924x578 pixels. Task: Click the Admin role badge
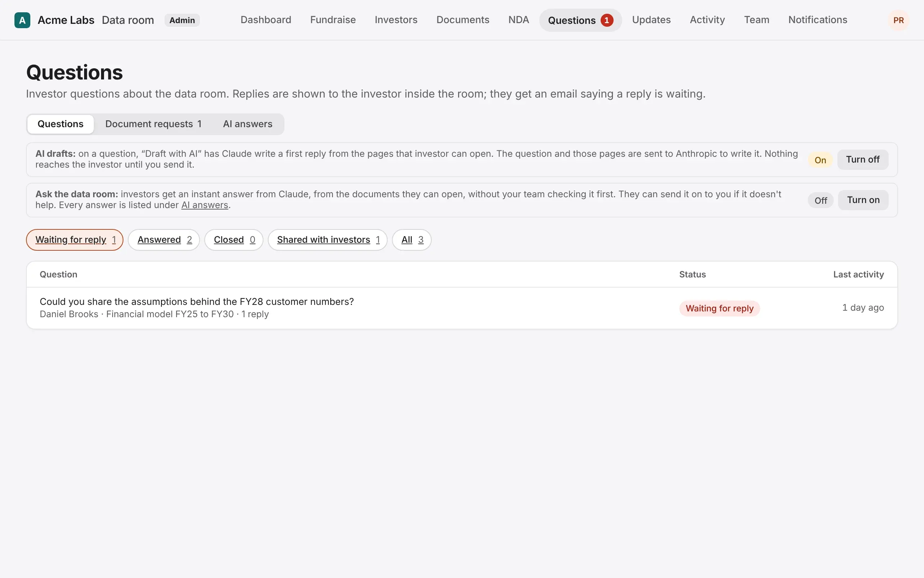tap(182, 20)
